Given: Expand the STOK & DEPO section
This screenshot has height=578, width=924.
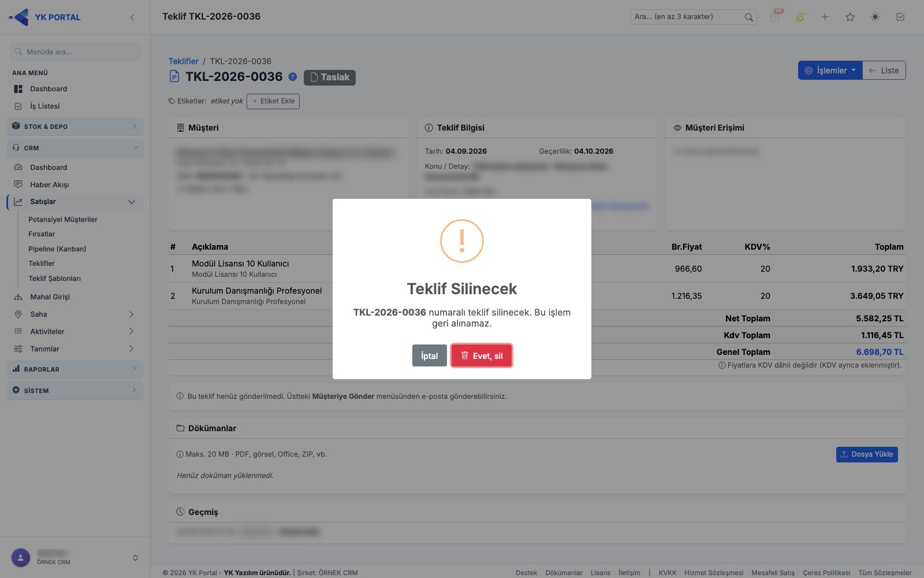Looking at the screenshot, I should [x=75, y=127].
